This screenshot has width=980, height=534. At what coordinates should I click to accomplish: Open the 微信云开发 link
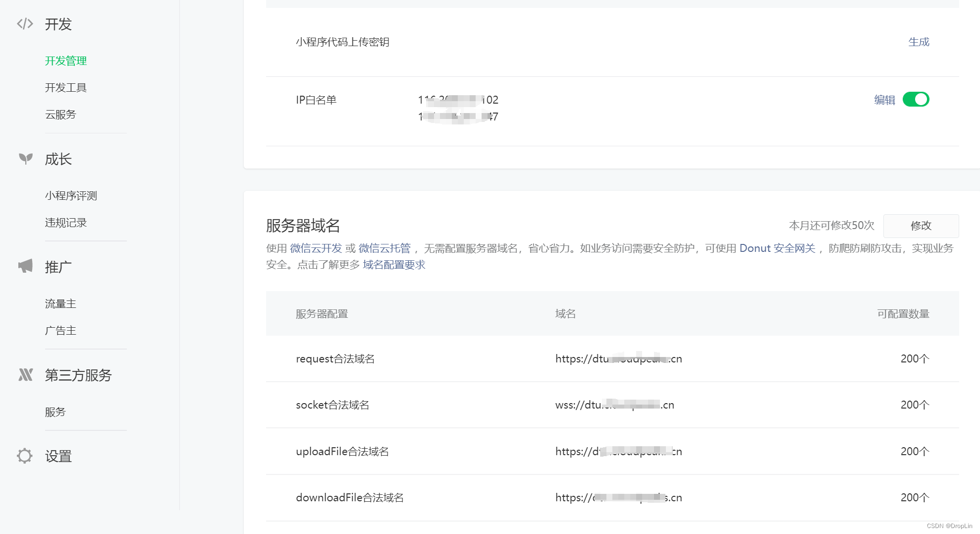[x=316, y=248]
